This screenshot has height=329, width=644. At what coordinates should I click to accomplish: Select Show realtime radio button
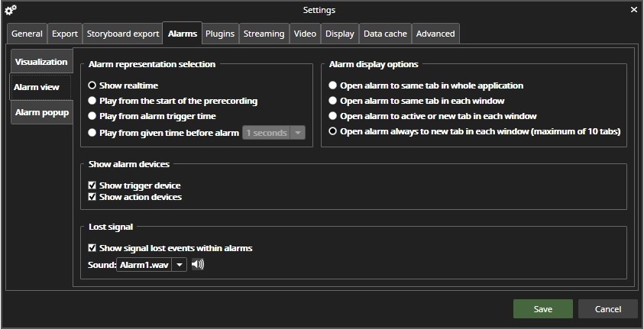coord(92,86)
